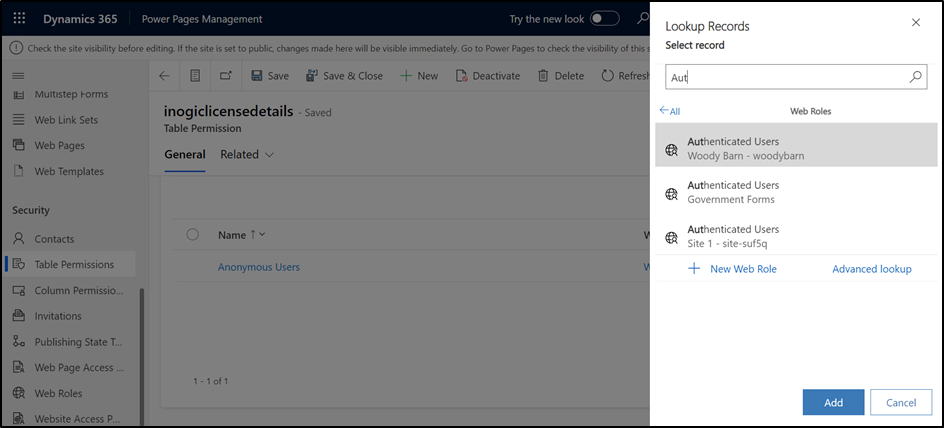This screenshot has width=944, height=428.
Task: Open the Anonymous Users link
Action: pos(259,267)
